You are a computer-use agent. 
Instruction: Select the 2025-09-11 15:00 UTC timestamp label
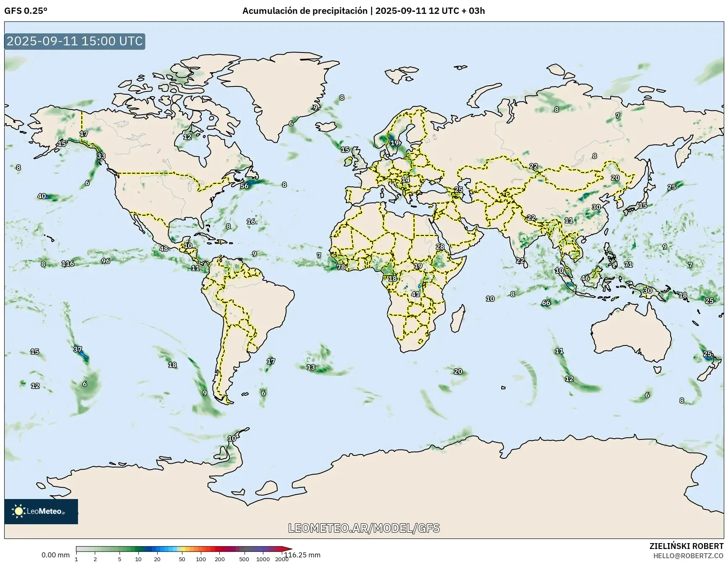coord(75,41)
